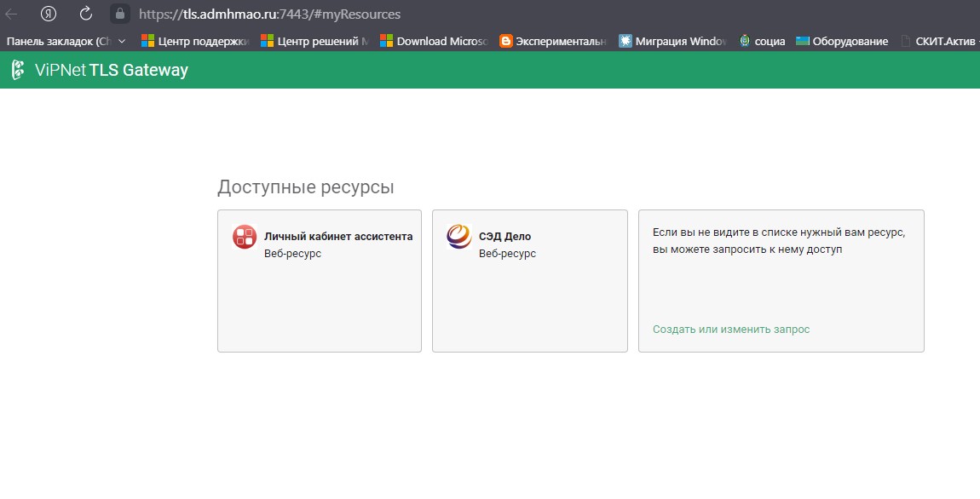This screenshot has width=980, height=499.
Task: Click the СЭД Дело swirl icon
Action: 459,238
